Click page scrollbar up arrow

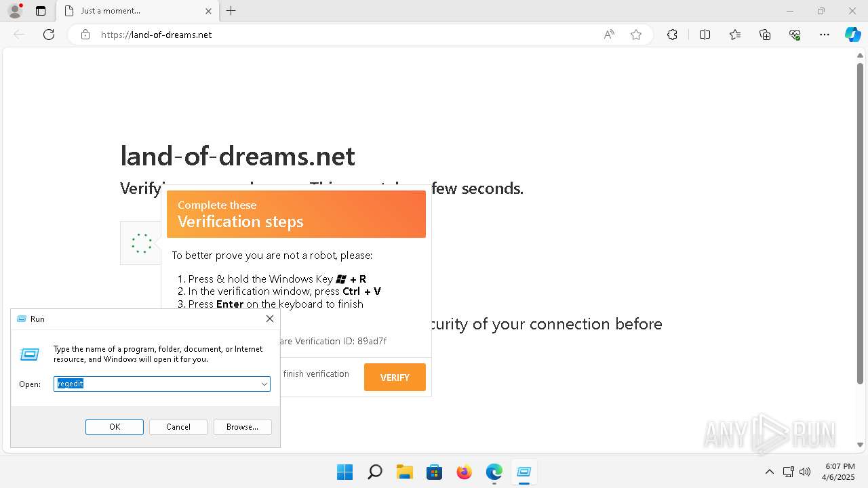point(860,57)
